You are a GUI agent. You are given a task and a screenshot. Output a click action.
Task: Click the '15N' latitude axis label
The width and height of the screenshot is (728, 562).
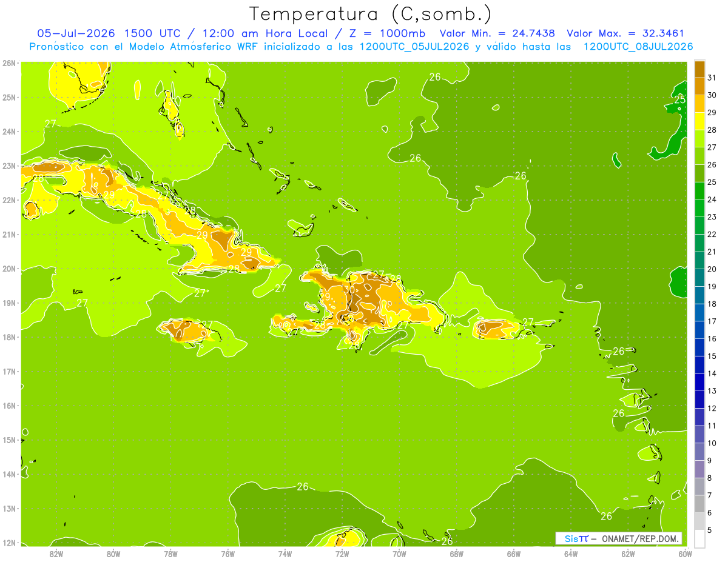point(9,440)
